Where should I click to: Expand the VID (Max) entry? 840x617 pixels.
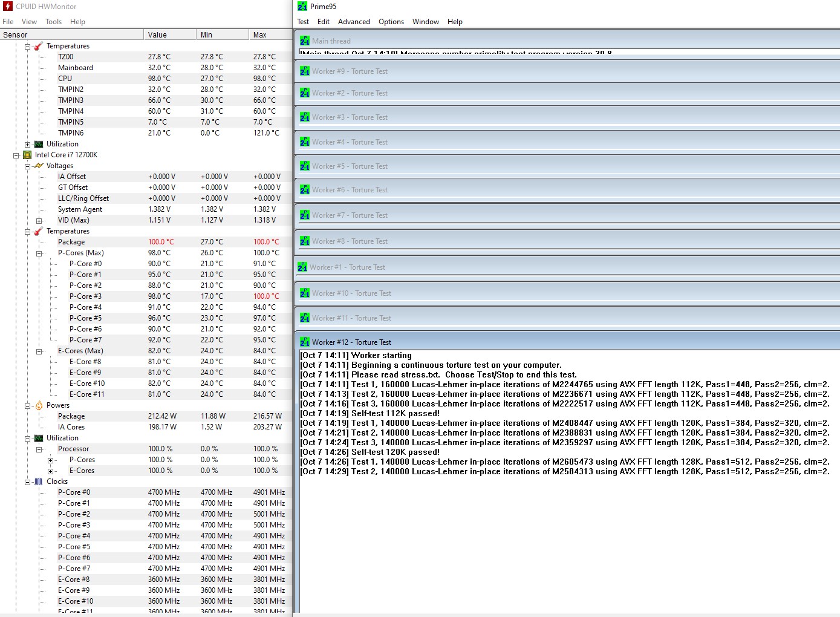39,221
